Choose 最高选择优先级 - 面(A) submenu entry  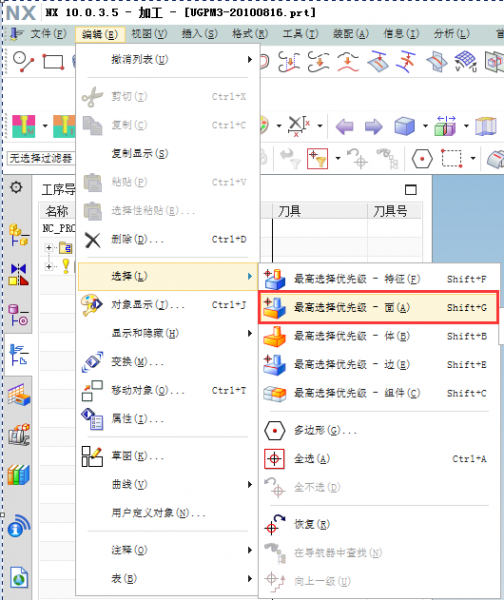pos(378,307)
